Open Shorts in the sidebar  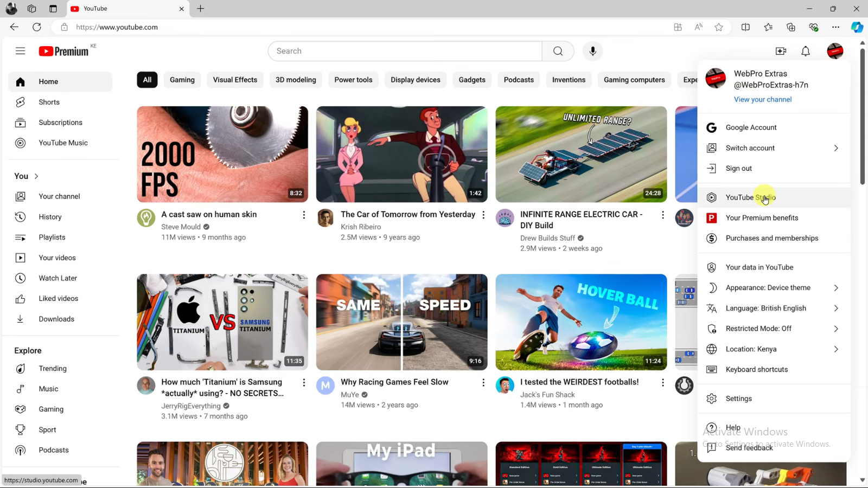click(60, 102)
